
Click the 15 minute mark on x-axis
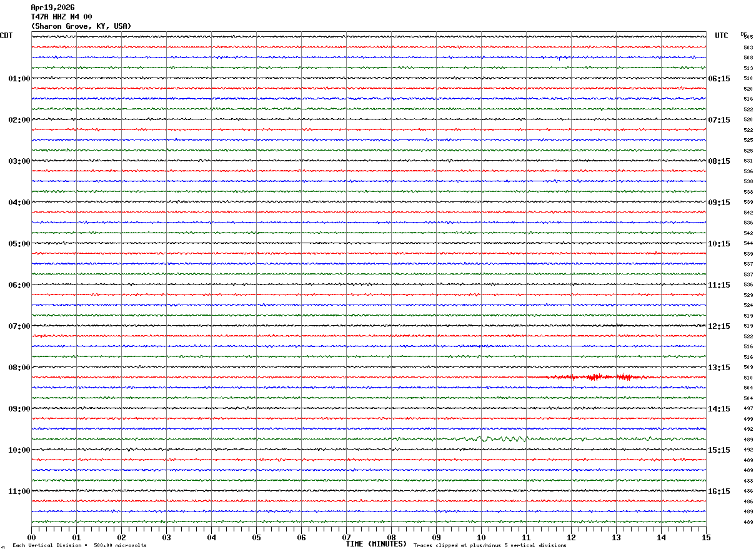(x=705, y=537)
